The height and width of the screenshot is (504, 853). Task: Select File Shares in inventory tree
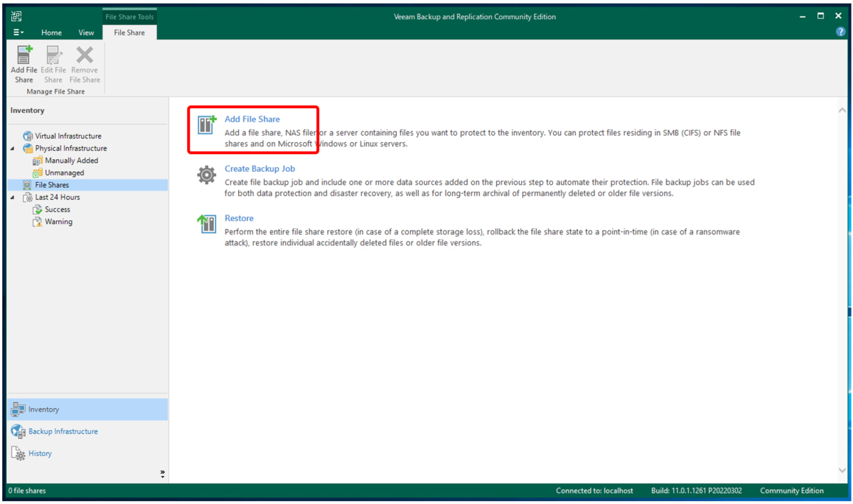pyautogui.click(x=52, y=185)
